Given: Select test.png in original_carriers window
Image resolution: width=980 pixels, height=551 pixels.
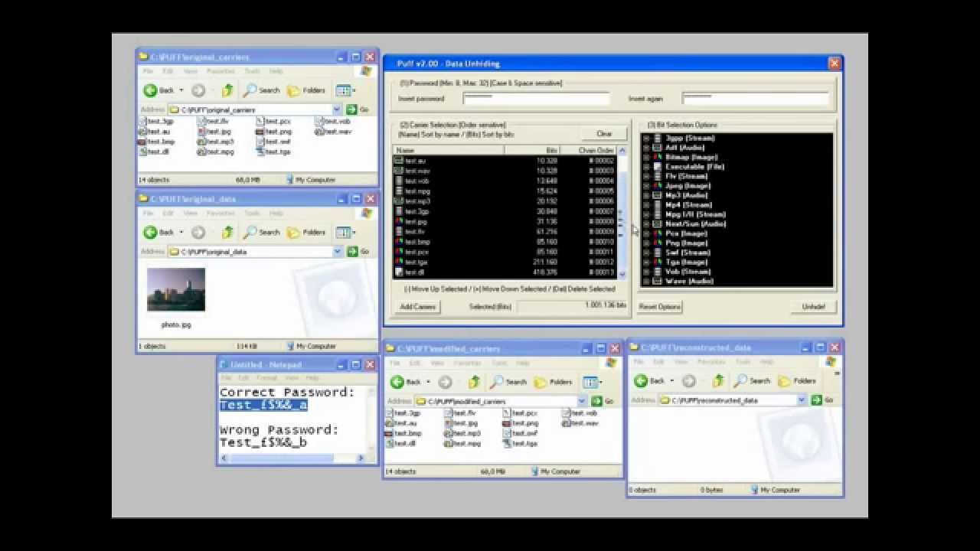Looking at the screenshot, I should point(273,131).
